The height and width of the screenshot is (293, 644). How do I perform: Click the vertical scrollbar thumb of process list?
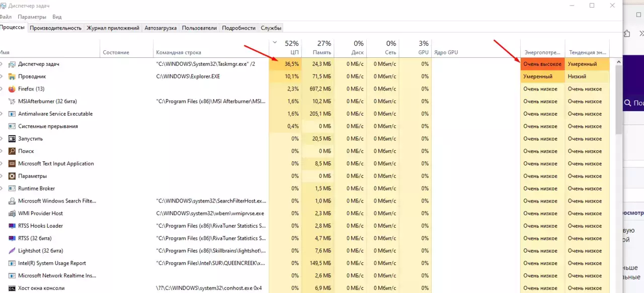(618, 100)
